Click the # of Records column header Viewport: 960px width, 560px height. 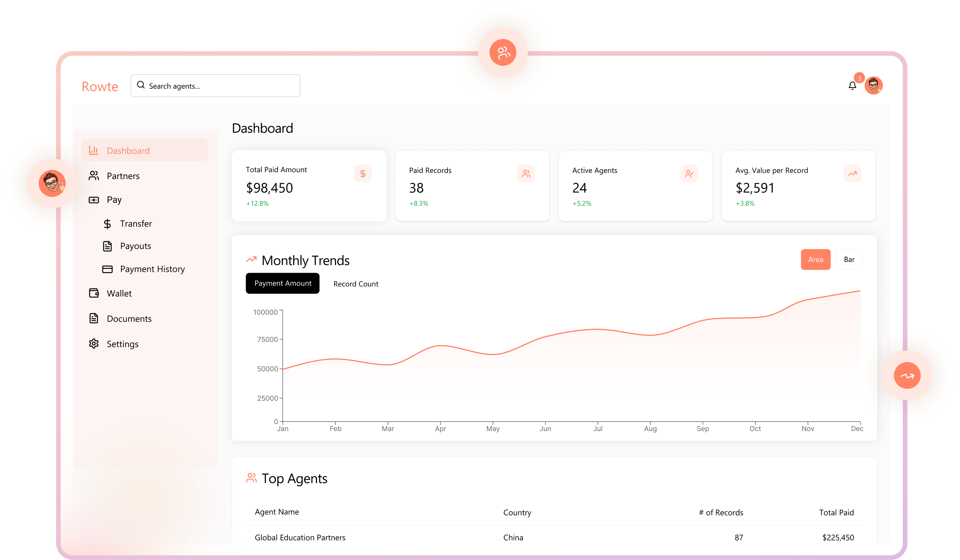[x=721, y=513]
